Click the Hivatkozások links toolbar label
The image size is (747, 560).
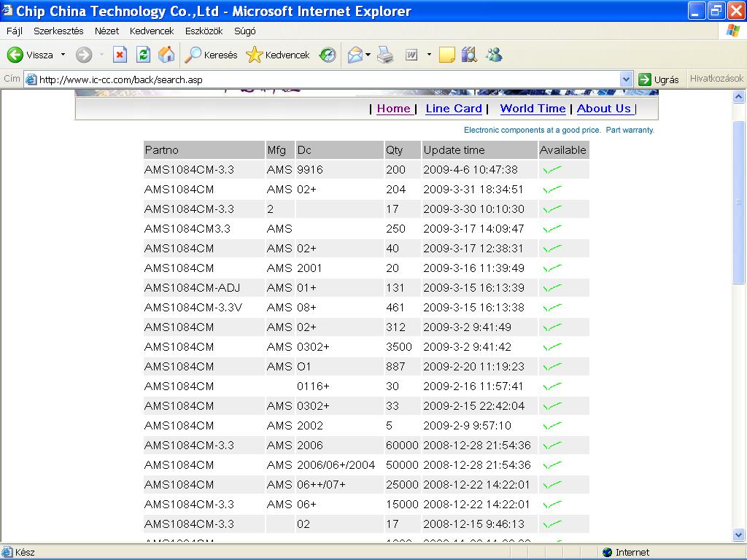(x=716, y=79)
